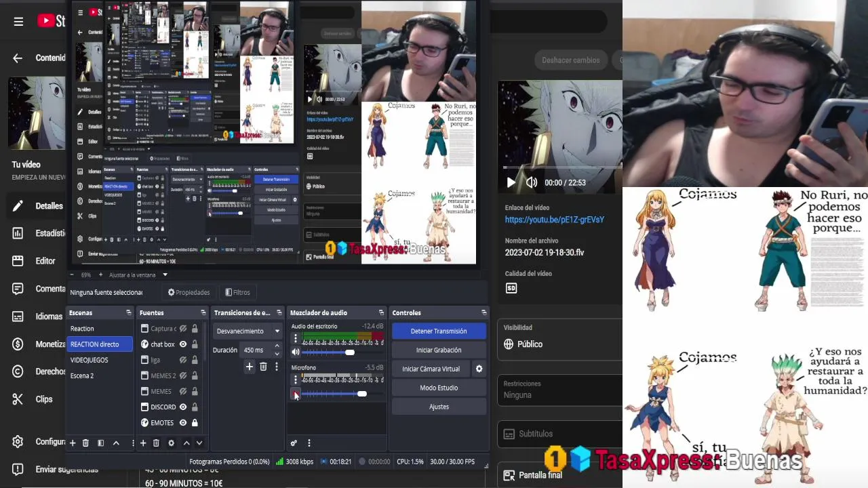The image size is (868, 488).
Task: Show the liga source
Action: point(183,360)
